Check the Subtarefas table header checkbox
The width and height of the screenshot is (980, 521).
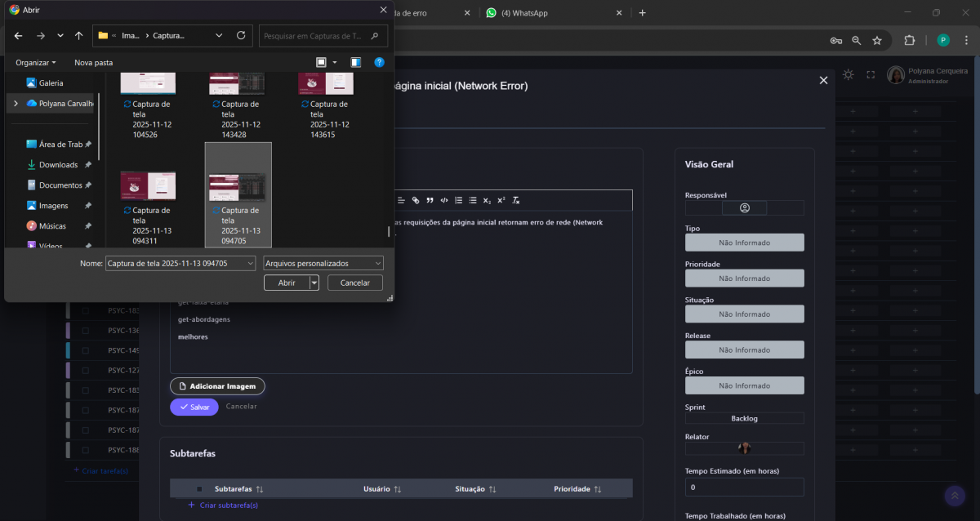(x=199, y=489)
